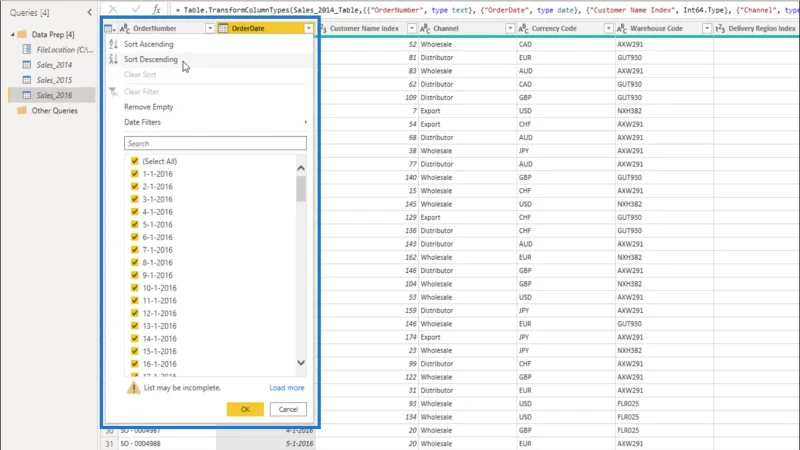The height and width of the screenshot is (450, 800).
Task: Open the Data Prep [4] group
Action: coord(53,35)
